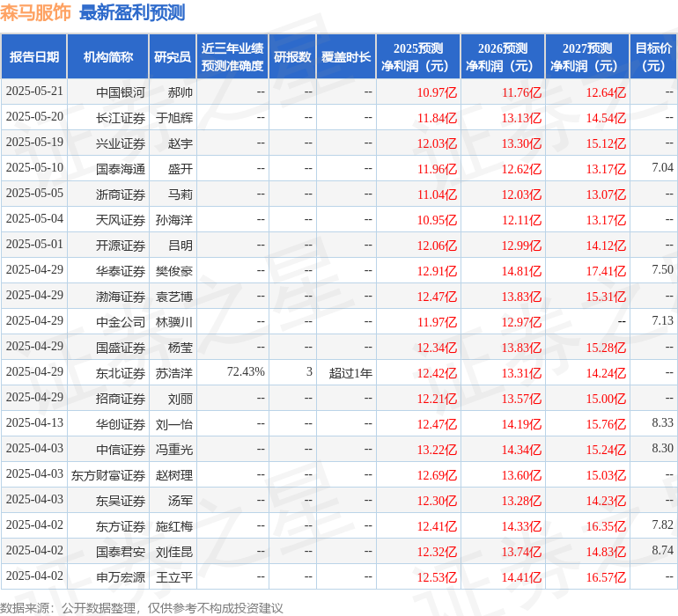Select the 机构简称 column header
Image resolution: width=678 pixels, height=616 pixels.
tap(108, 56)
